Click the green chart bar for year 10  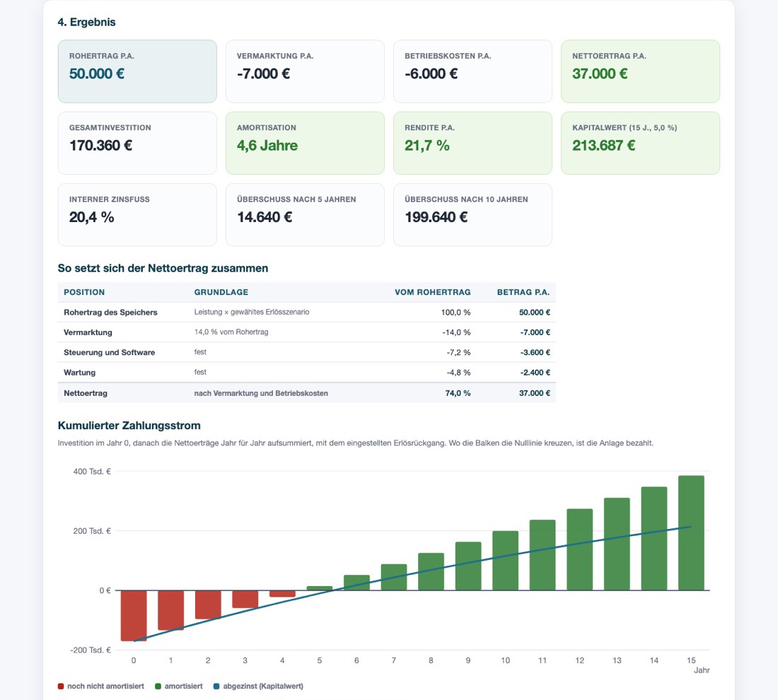505,561
